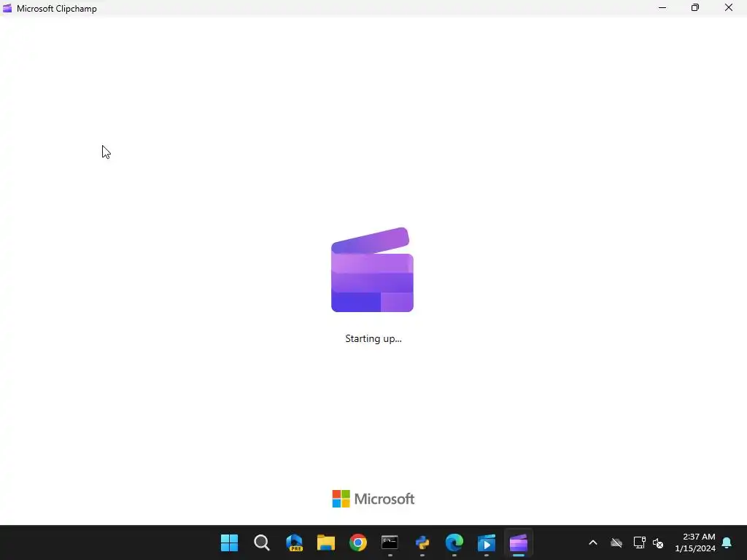Image resolution: width=747 pixels, height=560 pixels.
Task: Open the Windows Start menu
Action: (x=229, y=542)
